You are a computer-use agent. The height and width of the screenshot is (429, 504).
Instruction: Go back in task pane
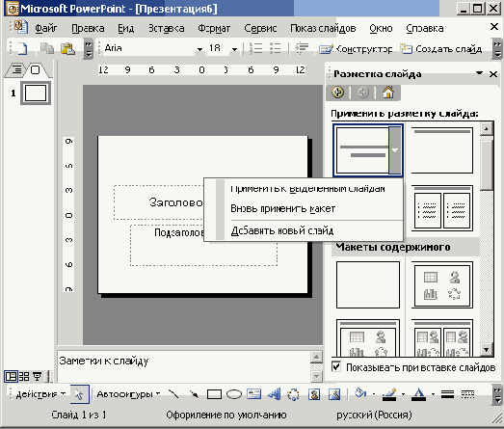(337, 93)
